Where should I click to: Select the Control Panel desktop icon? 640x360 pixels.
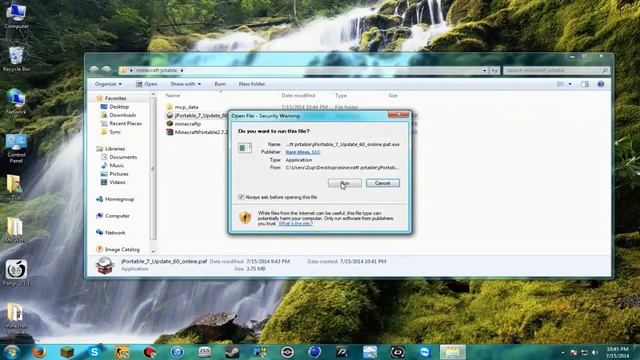tap(16, 149)
